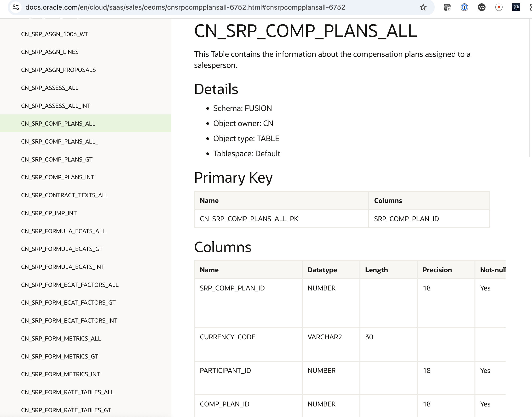
Task: Click CN_SRP_FORM_RATE_TABLES_ALL sidebar link
Action: tap(67, 392)
